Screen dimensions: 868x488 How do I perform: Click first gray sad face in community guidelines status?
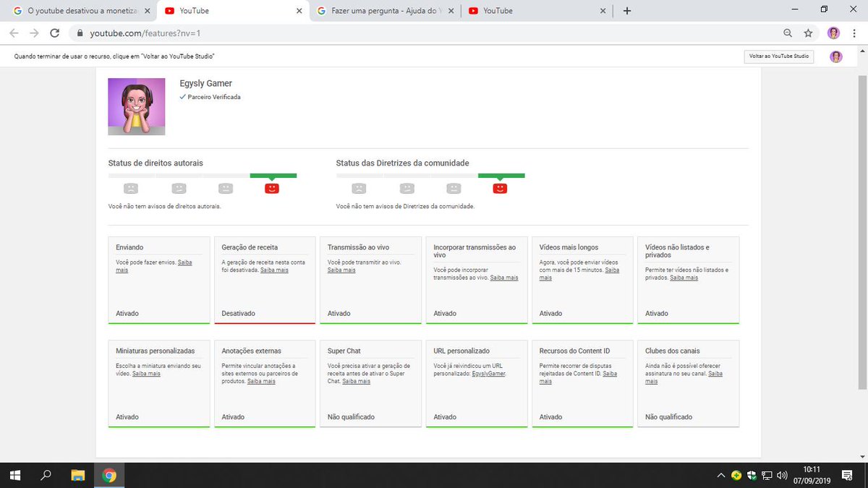click(358, 188)
